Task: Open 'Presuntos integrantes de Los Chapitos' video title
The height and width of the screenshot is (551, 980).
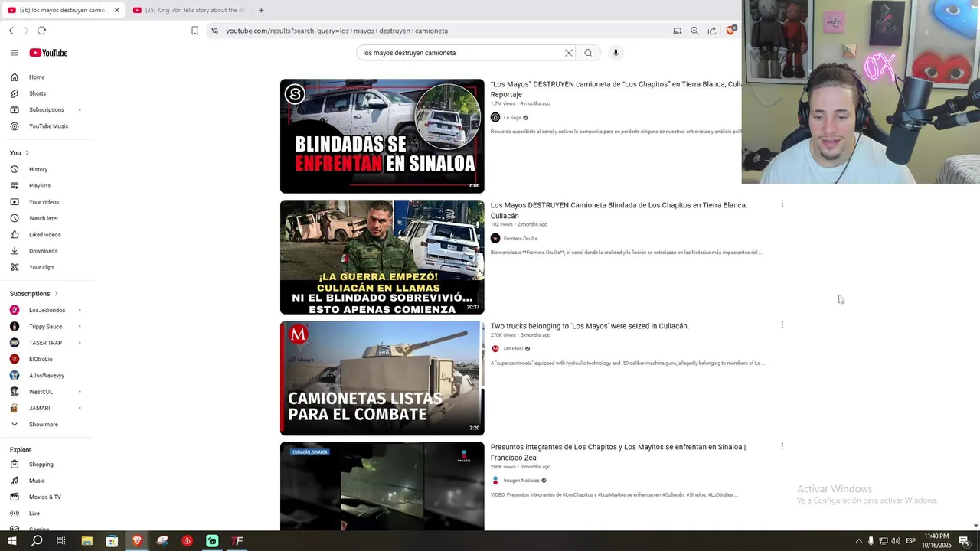Action: point(618,452)
